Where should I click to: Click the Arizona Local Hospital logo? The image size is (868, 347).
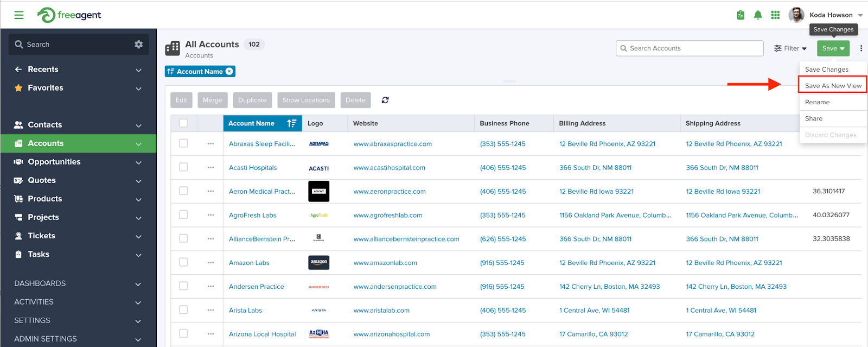(319, 333)
